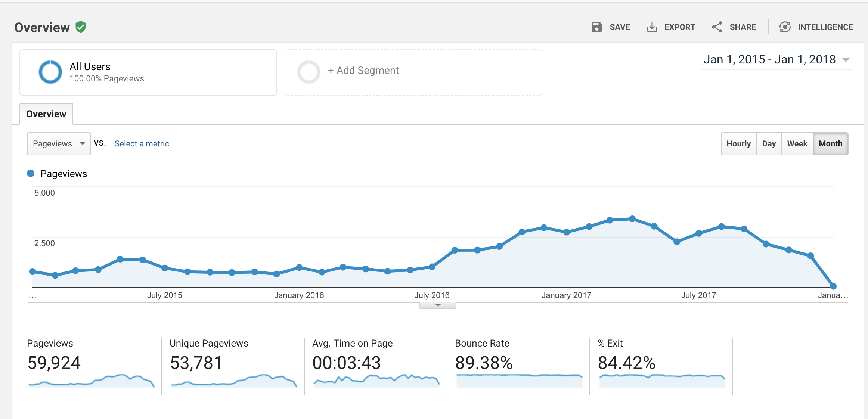Open the Pageviews metric dropdown
Screen dimensions: 868x419
(59, 144)
